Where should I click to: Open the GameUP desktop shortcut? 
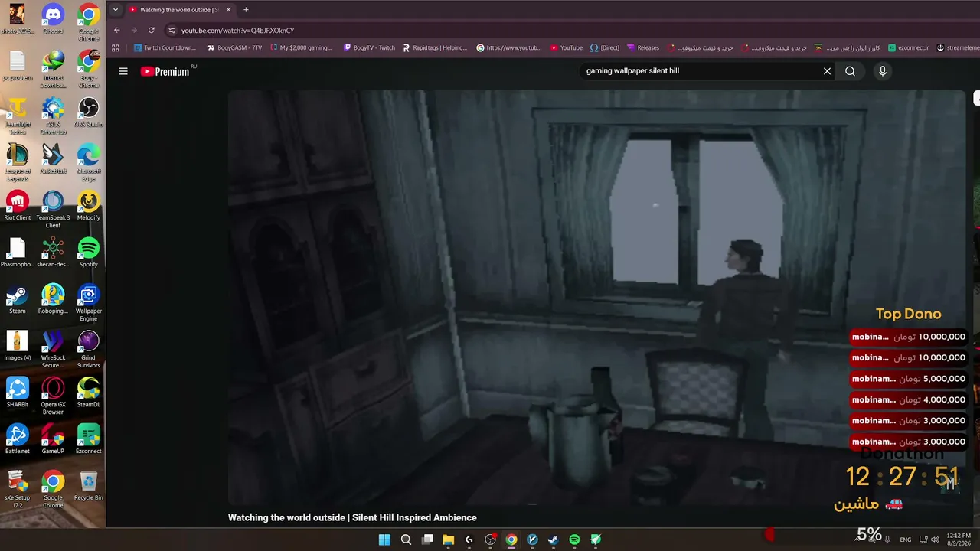(53, 439)
